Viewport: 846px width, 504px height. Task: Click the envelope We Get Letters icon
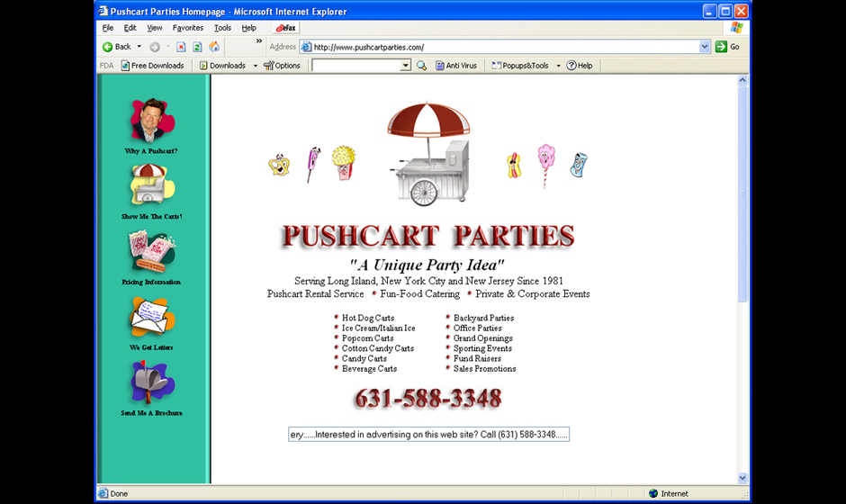(x=151, y=317)
